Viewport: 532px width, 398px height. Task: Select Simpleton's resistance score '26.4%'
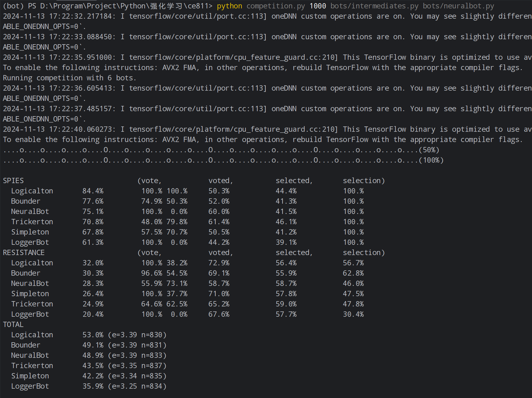pyautogui.click(x=93, y=294)
